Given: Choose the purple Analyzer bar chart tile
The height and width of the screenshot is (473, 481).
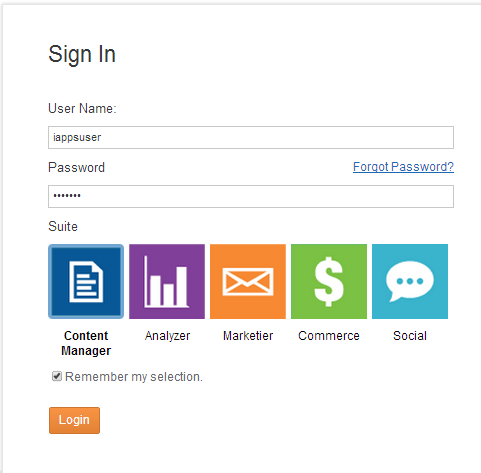Looking at the screenshot, I should coord(167,281).
